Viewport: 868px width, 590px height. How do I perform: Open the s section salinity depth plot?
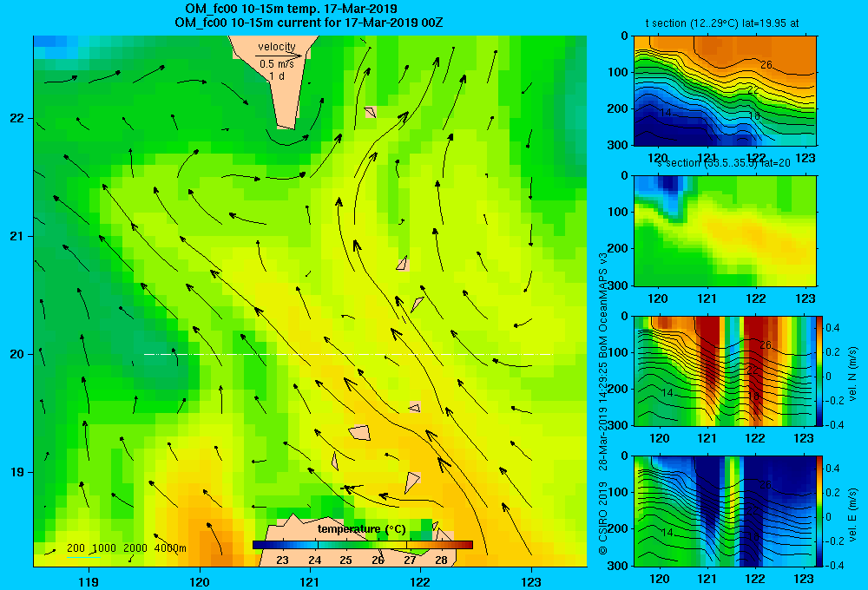(725, 231)
